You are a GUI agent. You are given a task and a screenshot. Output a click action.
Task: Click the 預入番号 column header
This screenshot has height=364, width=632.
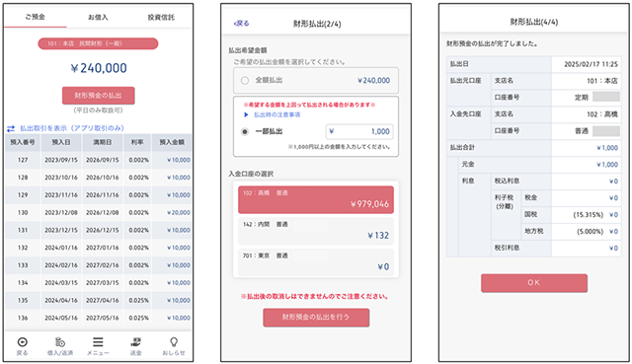click(23, 142)
